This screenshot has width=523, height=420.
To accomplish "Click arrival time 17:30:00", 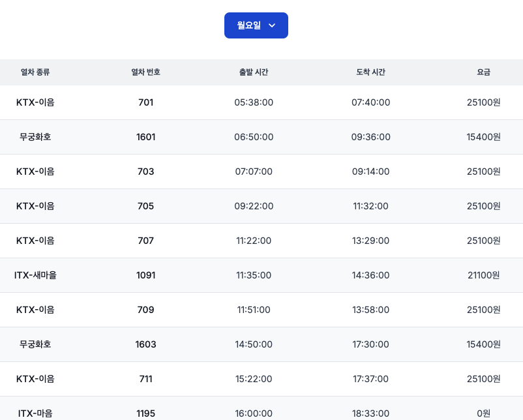I will 370,344.
